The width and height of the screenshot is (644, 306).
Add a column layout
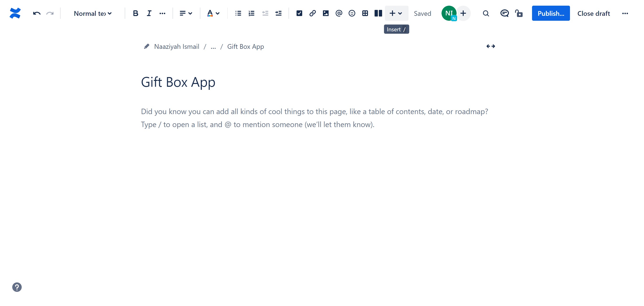378,13
